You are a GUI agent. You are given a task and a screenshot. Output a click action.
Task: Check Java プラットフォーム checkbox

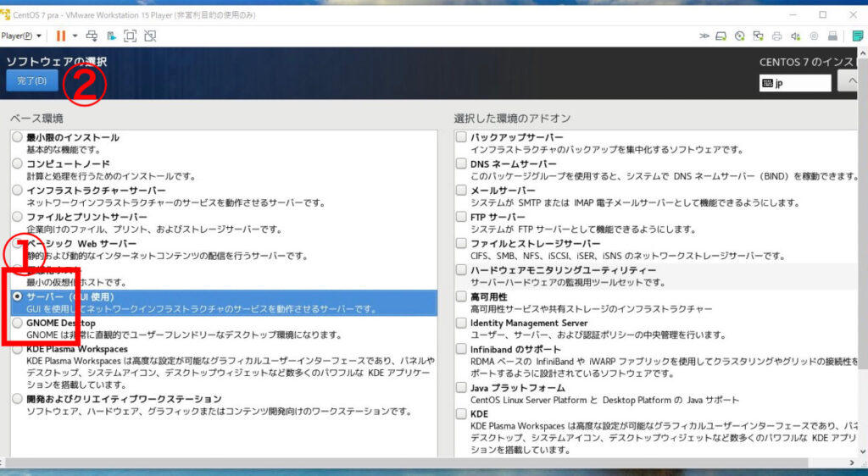point(461,387)
